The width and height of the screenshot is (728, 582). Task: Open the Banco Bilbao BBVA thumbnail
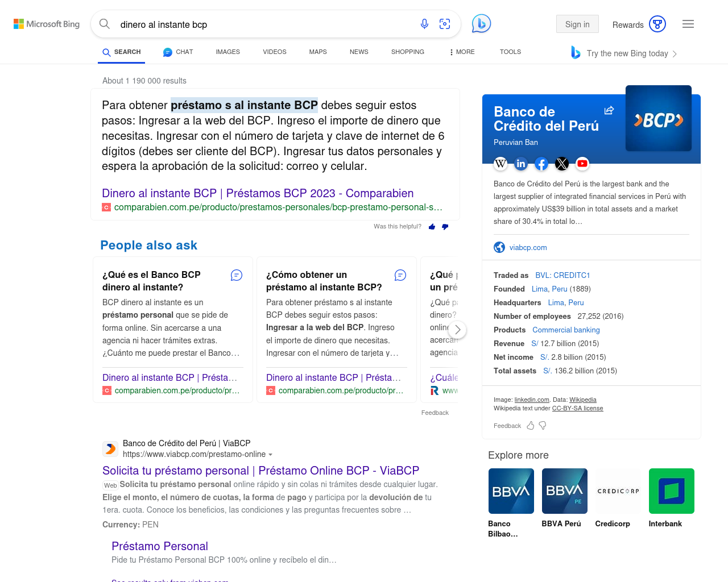pos(511,491)
